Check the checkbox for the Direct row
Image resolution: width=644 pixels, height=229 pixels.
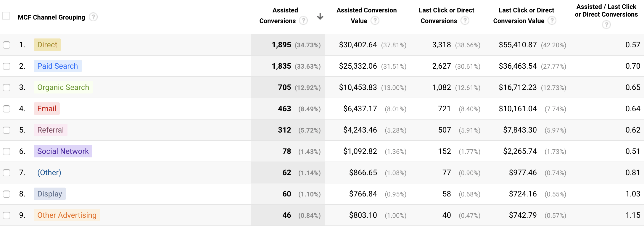[x=6, y=45]
